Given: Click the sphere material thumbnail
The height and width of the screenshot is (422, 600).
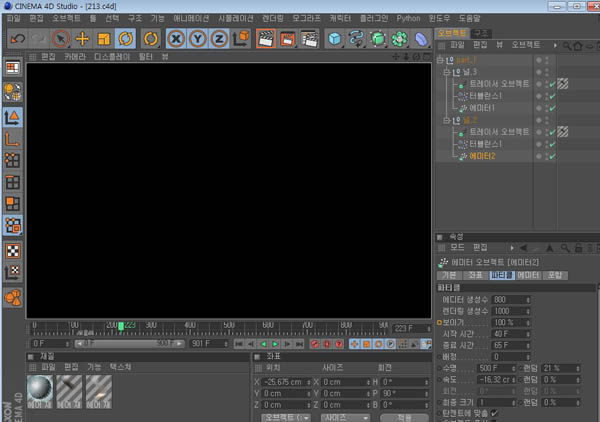Looking at the screenshot, I should click(x=40, y=391).
